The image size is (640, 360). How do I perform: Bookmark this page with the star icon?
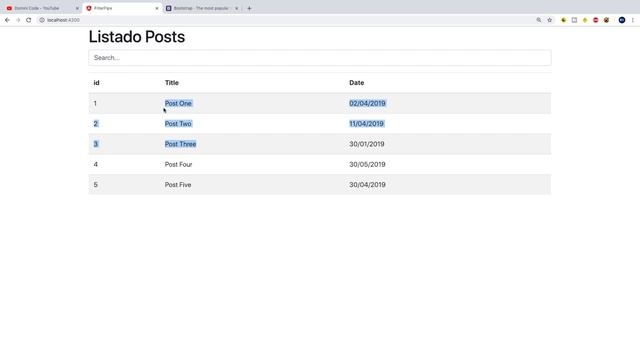(x=549, y=20)
